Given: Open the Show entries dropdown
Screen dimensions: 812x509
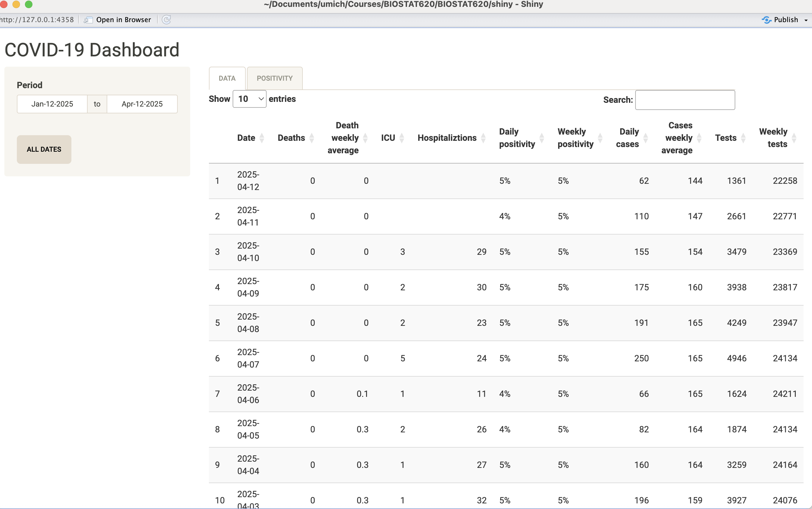Looking at the screenshot, I should (x=249, y=99).
